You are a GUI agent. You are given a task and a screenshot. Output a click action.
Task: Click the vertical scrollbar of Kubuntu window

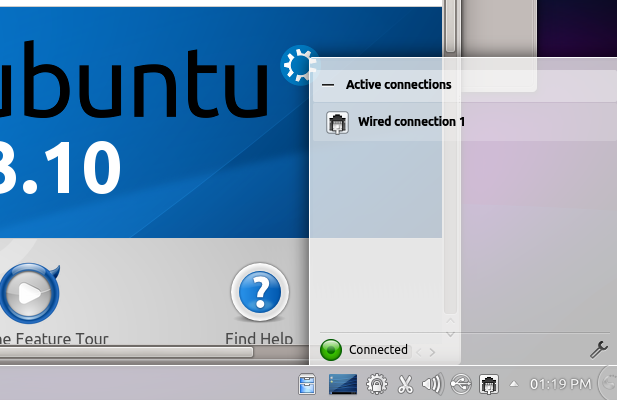(x=451, y=26)
